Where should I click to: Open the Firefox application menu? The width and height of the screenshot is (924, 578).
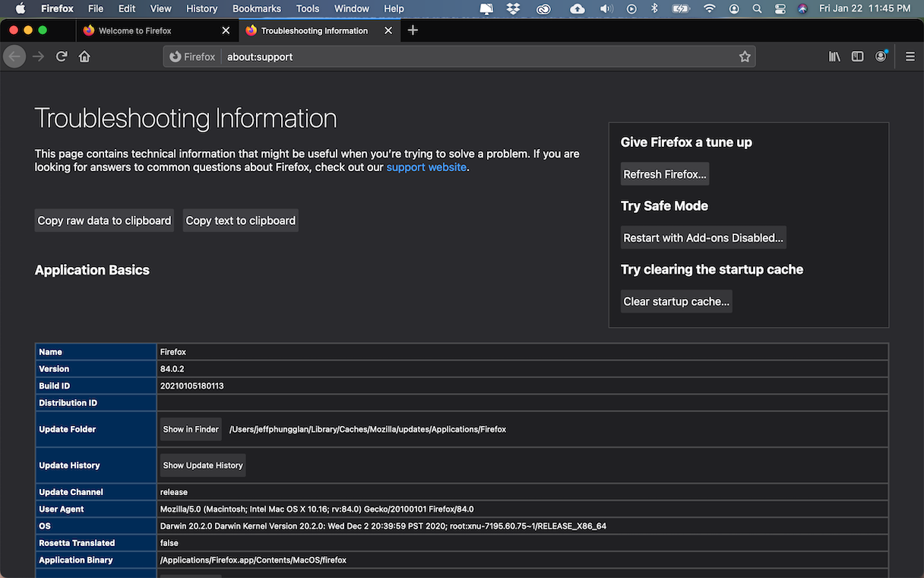coord(58,8)
